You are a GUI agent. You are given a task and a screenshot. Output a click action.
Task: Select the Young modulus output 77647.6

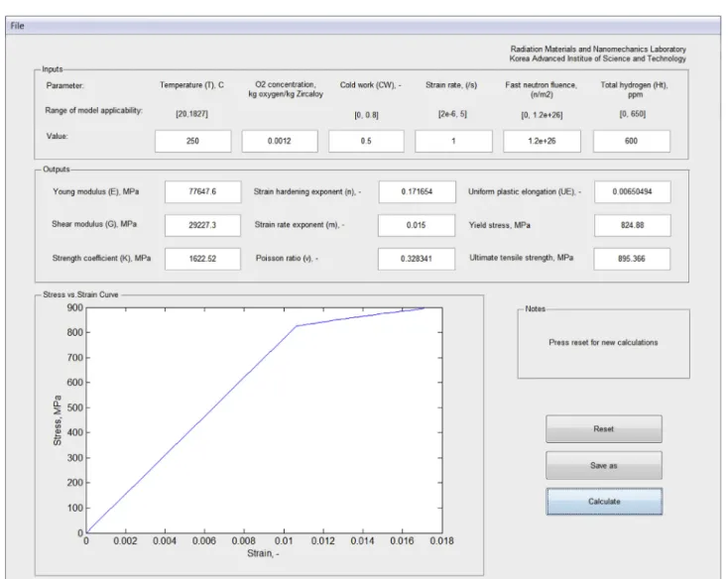[202, 191]
